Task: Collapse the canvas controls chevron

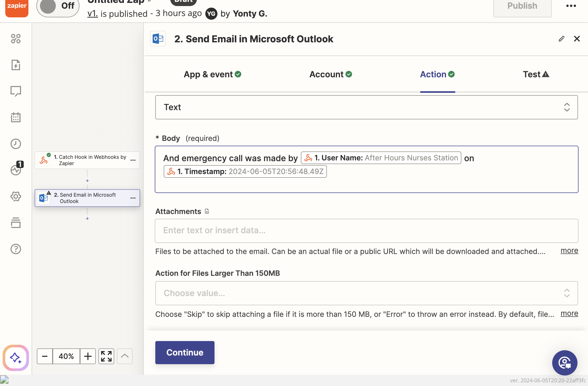Action: 125,356
